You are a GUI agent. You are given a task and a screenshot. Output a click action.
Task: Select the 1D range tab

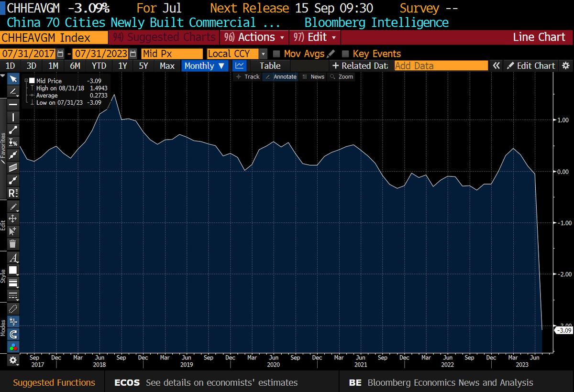click(10, 66)
